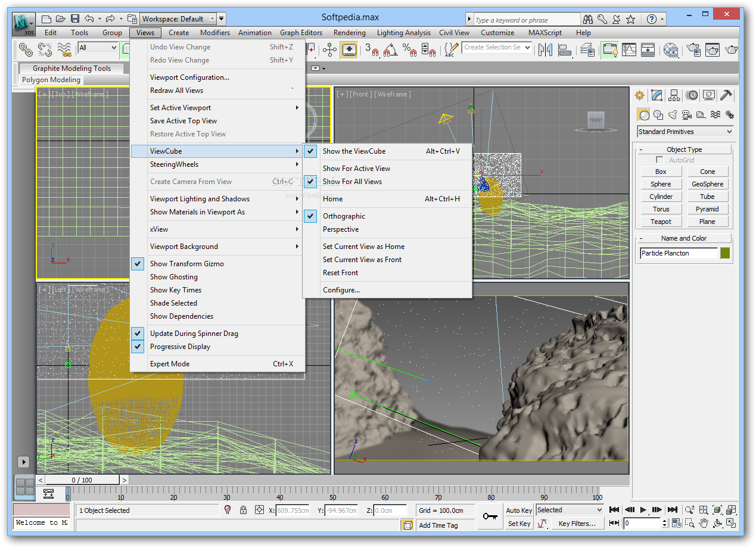This screenshot has width=756, height=548.
Task: Click the Selection Lock padlock icon
Action: click(x=243, y=510)
